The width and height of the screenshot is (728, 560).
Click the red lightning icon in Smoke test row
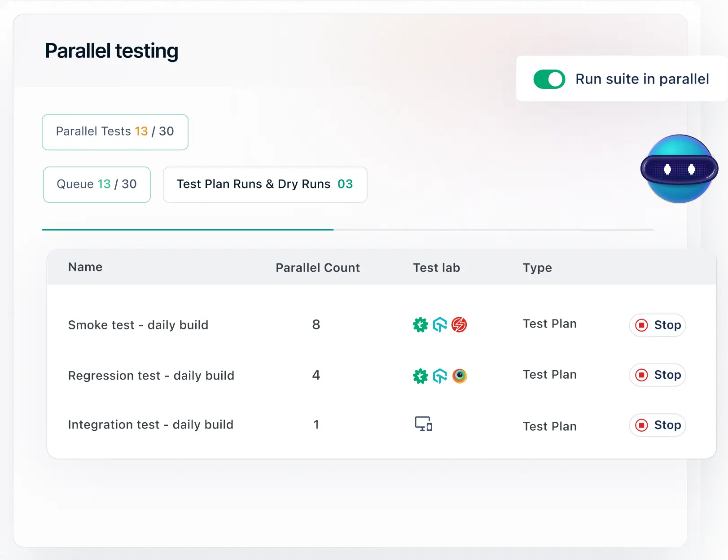pos(459,324)
